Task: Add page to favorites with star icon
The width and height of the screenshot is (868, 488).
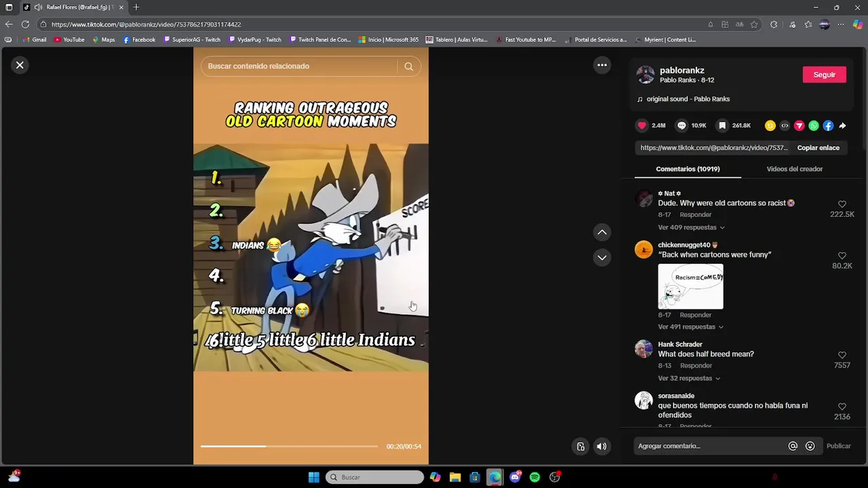Action: [x=754, y=24]
